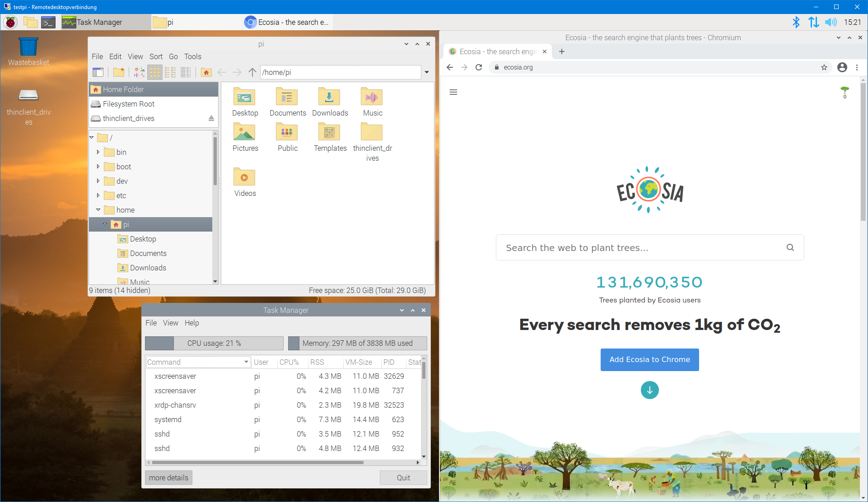
Task: Expand the dev folder tree node
Action: point(98,181)
